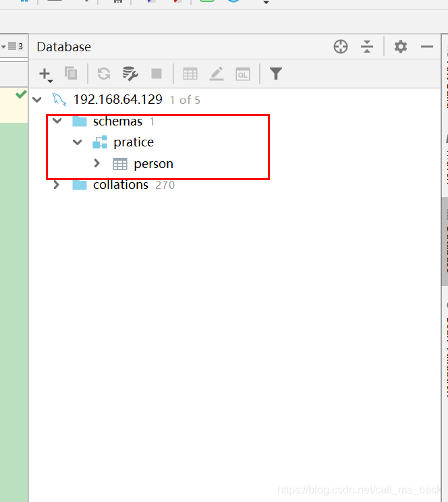
Task: Expand the person table node
Action: [97, 163]
